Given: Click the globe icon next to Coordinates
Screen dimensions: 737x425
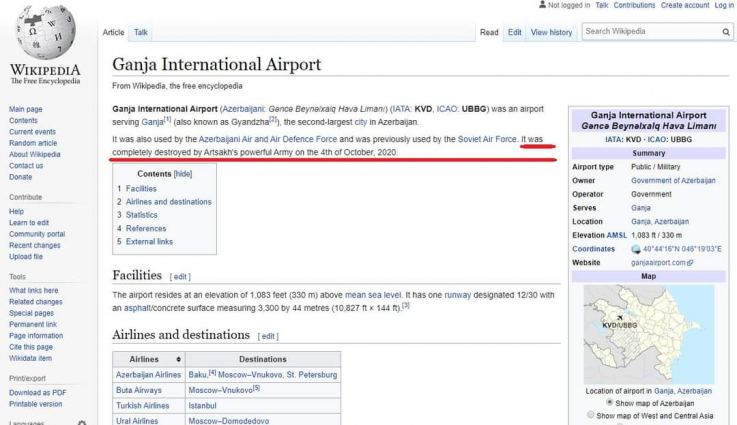Looking at the screenshot, I should pos(636,249).
